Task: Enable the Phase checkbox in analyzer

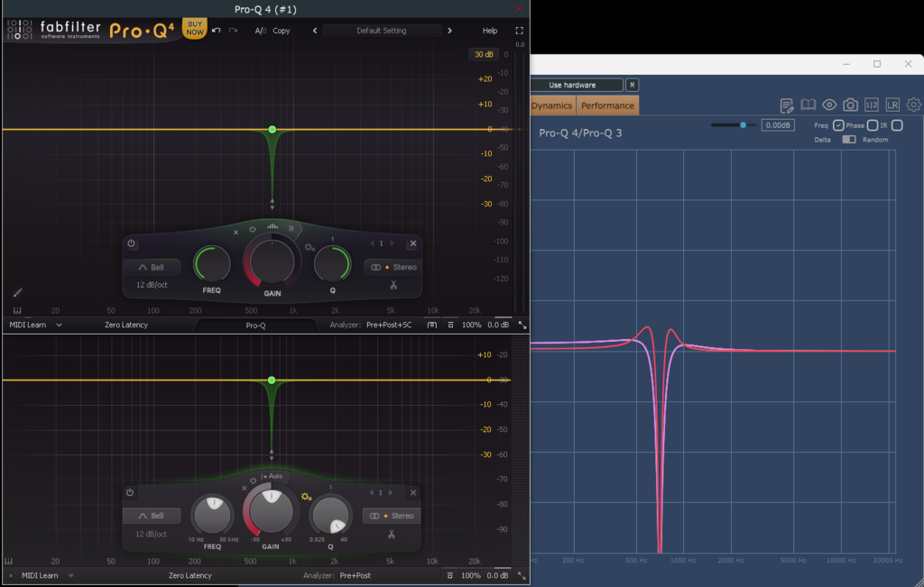Action: [873, 125]
